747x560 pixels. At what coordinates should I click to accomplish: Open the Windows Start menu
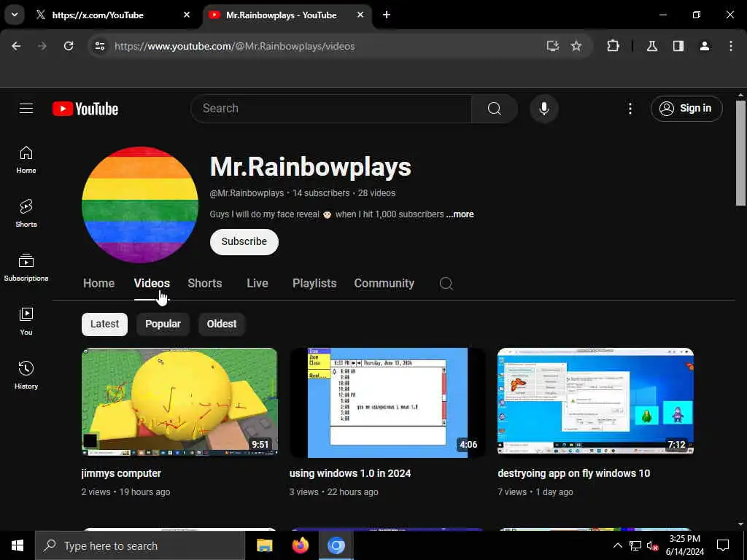(x=18, y=545)
